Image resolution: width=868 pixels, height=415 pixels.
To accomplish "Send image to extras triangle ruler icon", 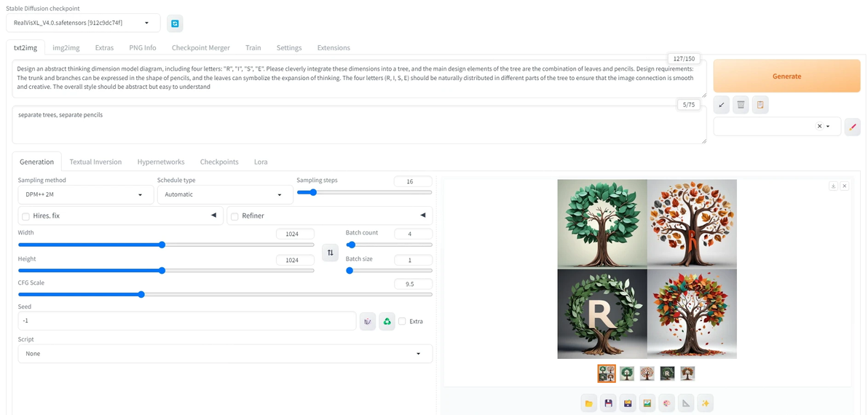I will 686,403.
